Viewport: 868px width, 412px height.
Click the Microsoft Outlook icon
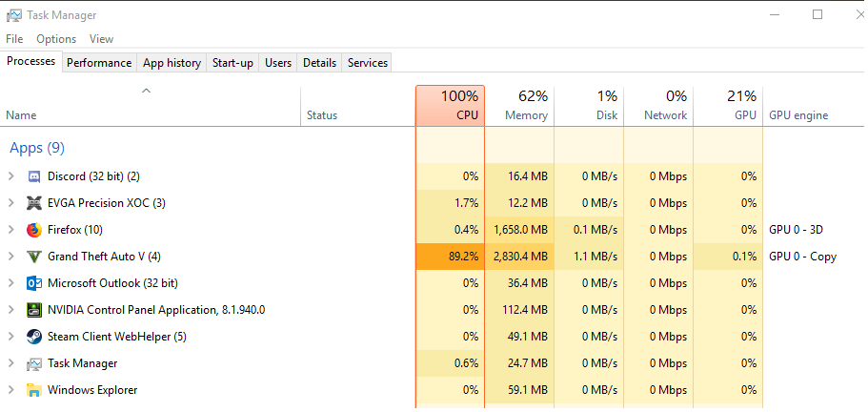coord(33,283)
